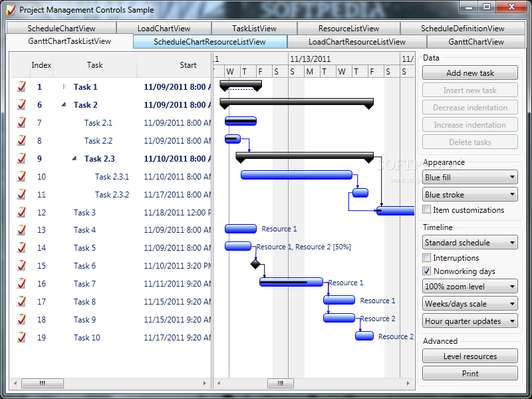Click the checkmark icon beside Task 2.3.1

(x=21, y=177)
